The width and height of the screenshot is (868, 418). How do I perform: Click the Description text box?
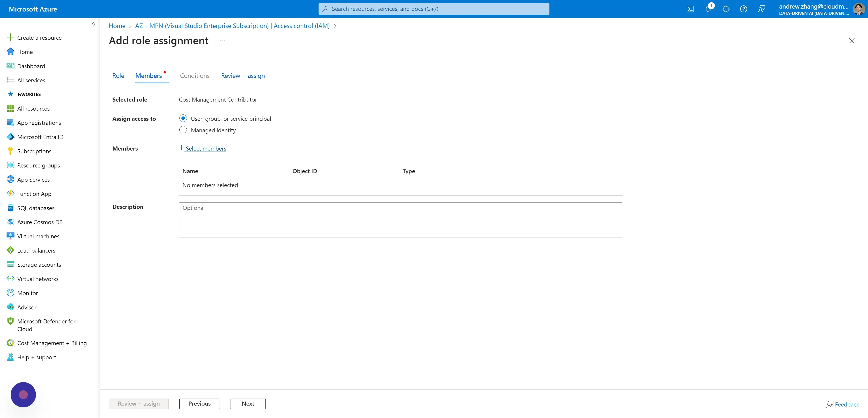tap(401, 220)
